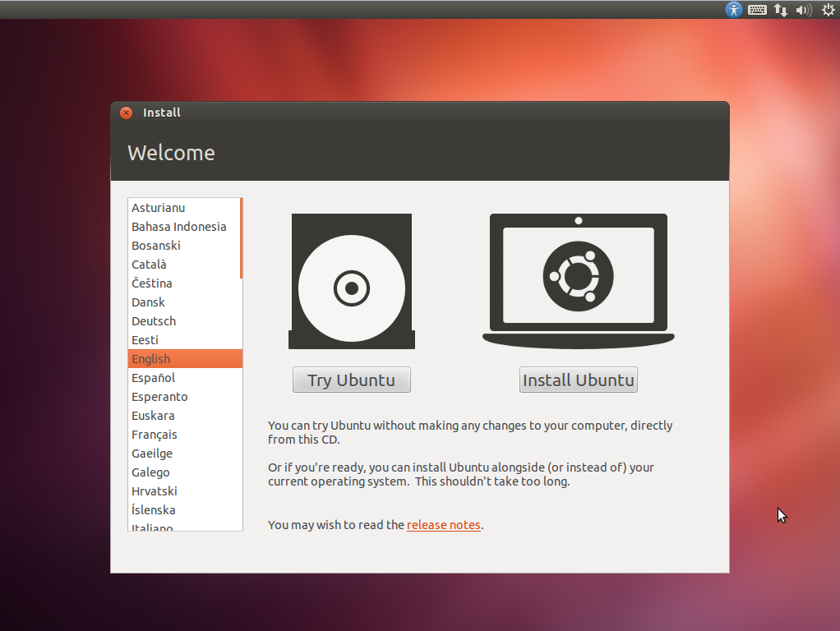The width and height of the screenshot is (840, 631).
Task: Open the release notes link
Action: pyautogui.click(x=444, y=524)
